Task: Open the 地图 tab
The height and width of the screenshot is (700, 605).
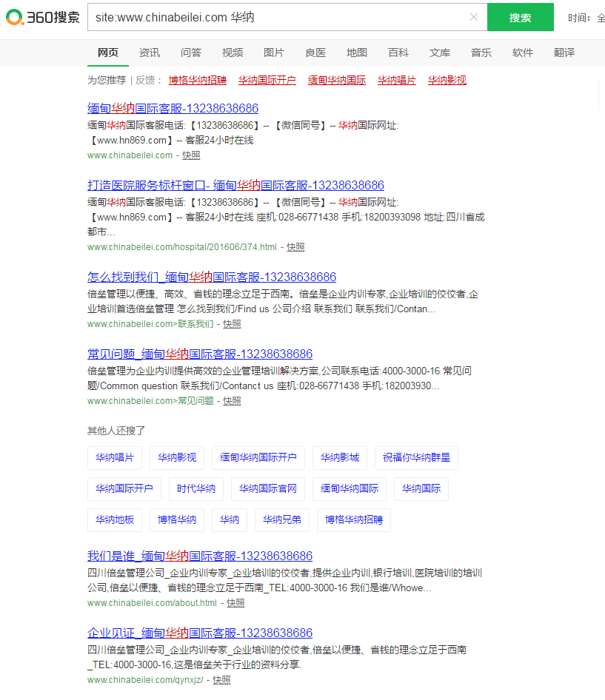Action: [x=357, y=53]
